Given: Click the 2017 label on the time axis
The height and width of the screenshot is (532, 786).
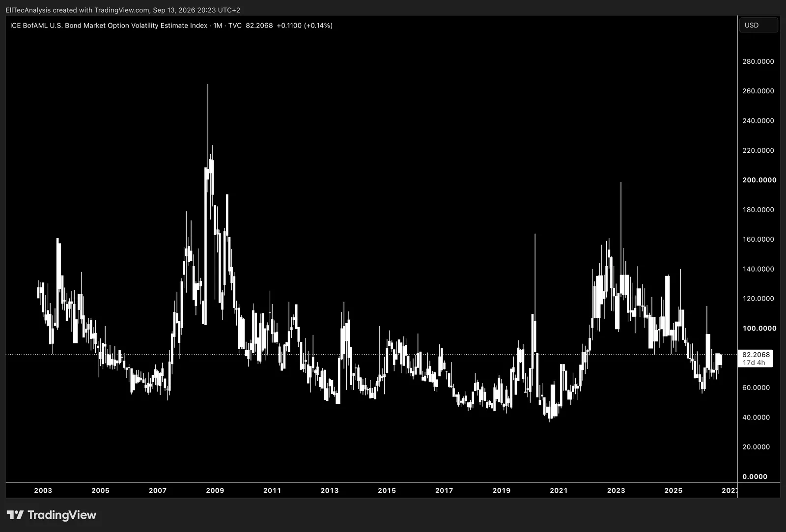Looking at the screenshot, I should pyautogui.click(x=444, y=490).
